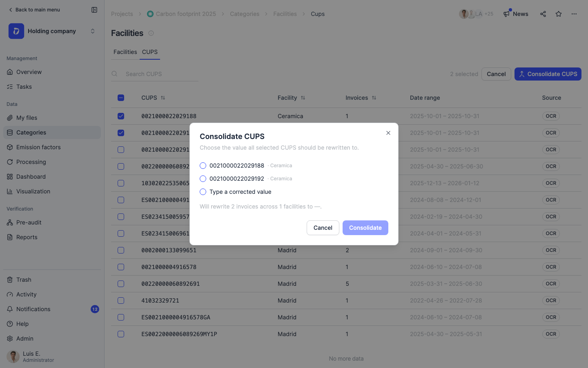588x368 pixels.
Task: Open the Projects breadcrumb
Action: tap(122, 14)
